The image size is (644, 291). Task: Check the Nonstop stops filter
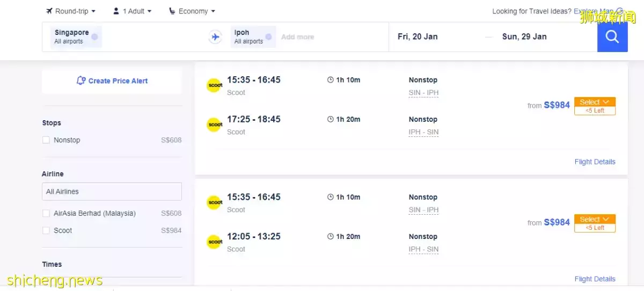click(x=46, y=140)
